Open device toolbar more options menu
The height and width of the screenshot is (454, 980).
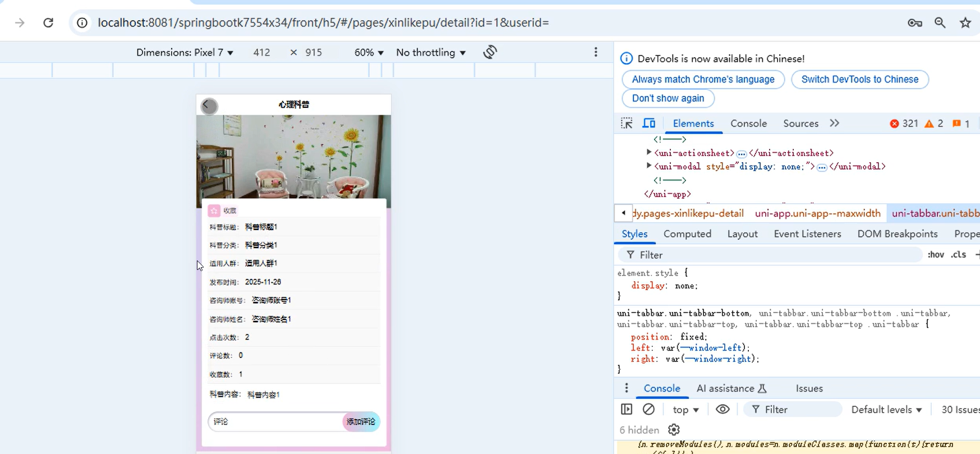click(596, 52)
